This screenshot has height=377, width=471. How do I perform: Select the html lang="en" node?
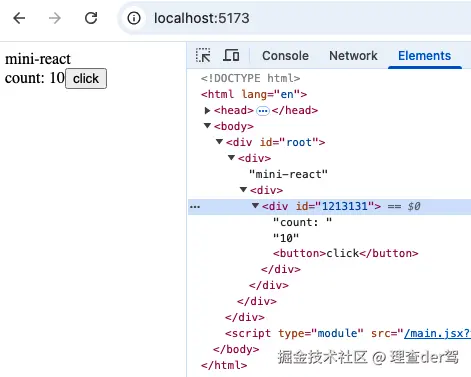point(254,94)
